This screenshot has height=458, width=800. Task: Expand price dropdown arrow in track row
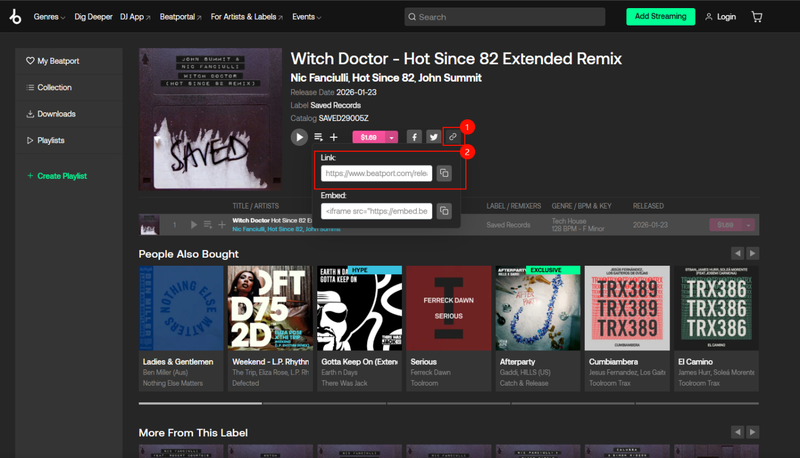pos(748,225)
